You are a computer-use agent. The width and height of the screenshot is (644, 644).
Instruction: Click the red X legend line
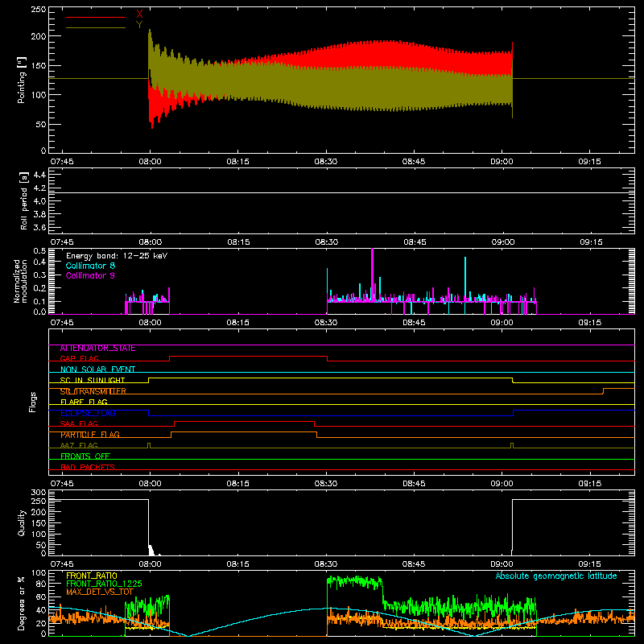tap(96, 17)
